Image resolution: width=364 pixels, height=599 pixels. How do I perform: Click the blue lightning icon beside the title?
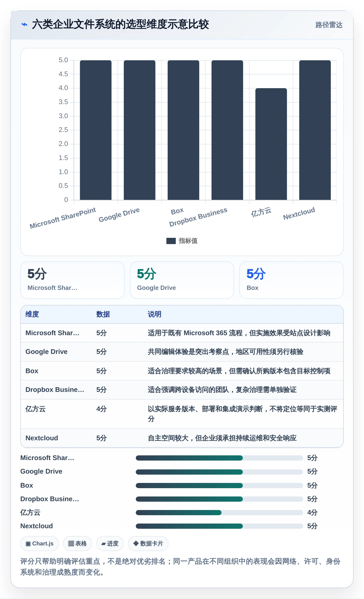(24, 24)
